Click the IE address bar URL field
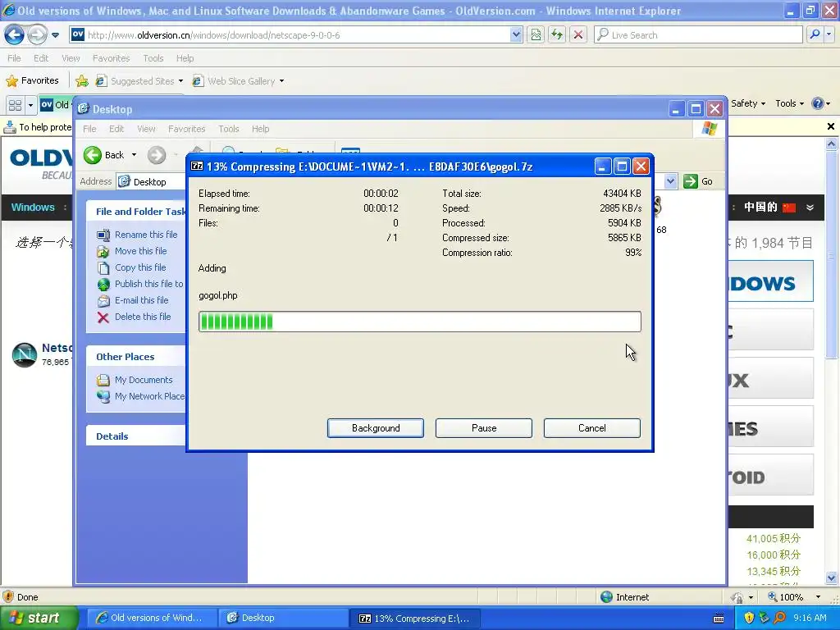 (x=290, y=35)
